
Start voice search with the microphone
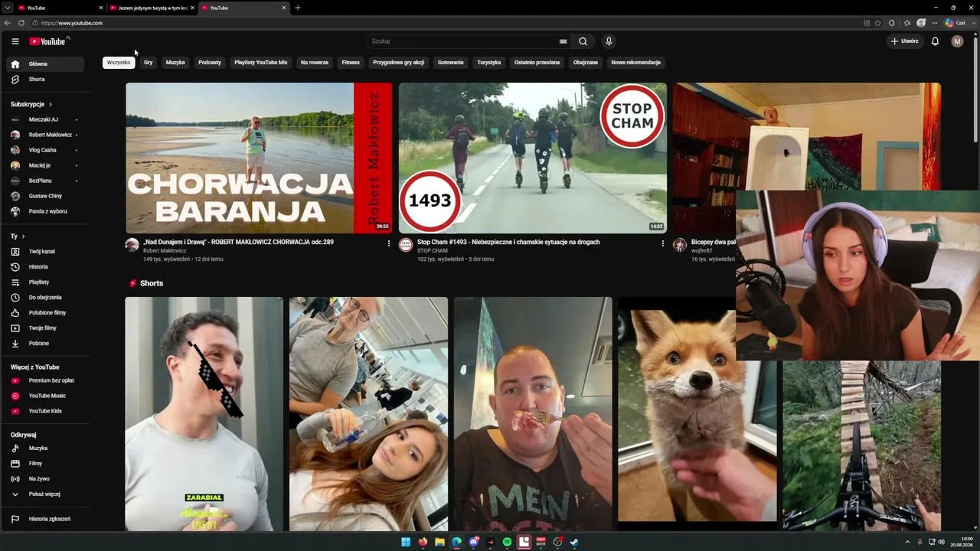click(x=609, y=41)
